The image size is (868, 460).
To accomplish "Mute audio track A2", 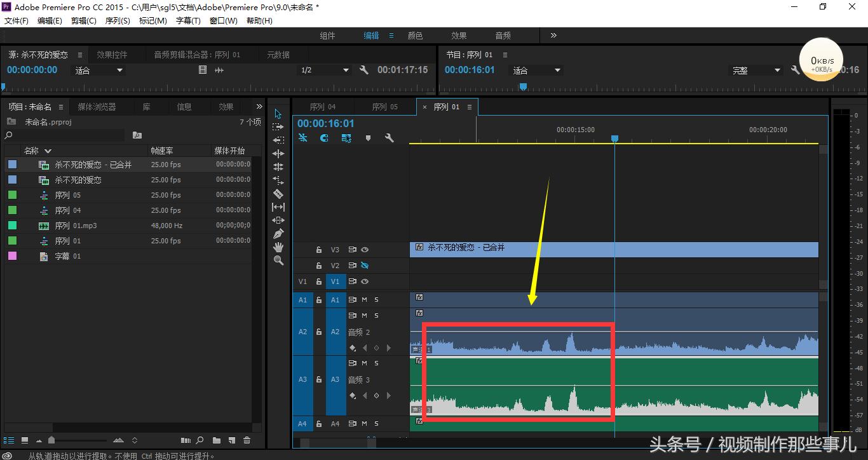I will (365, 316).
